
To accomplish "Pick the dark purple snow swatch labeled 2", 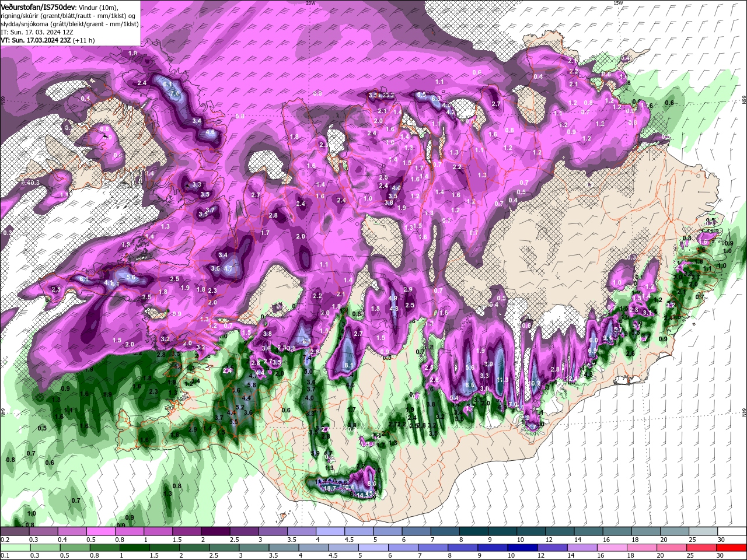I will 215,531.
